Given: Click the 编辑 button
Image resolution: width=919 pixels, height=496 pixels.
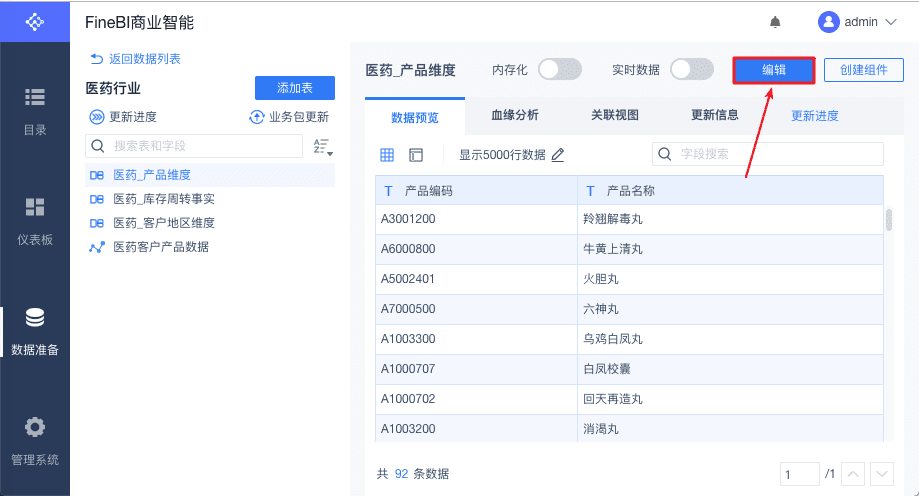Looking at the screenshot, I should [774, 70].
